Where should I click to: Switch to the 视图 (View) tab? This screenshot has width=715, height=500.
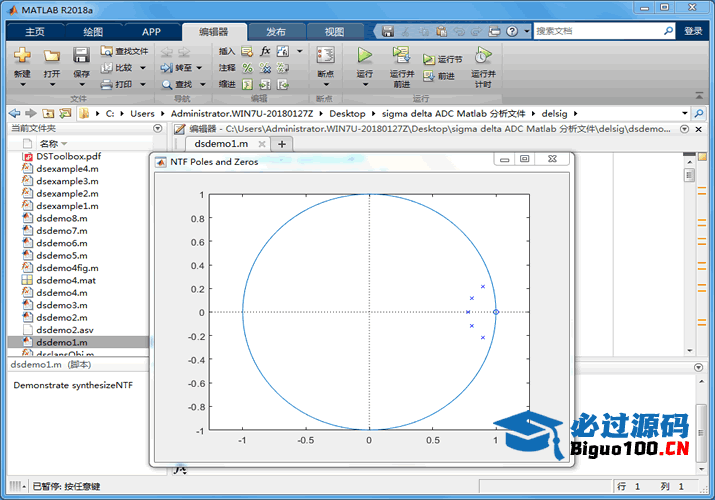pyautogui.click(x=334, y=32)
